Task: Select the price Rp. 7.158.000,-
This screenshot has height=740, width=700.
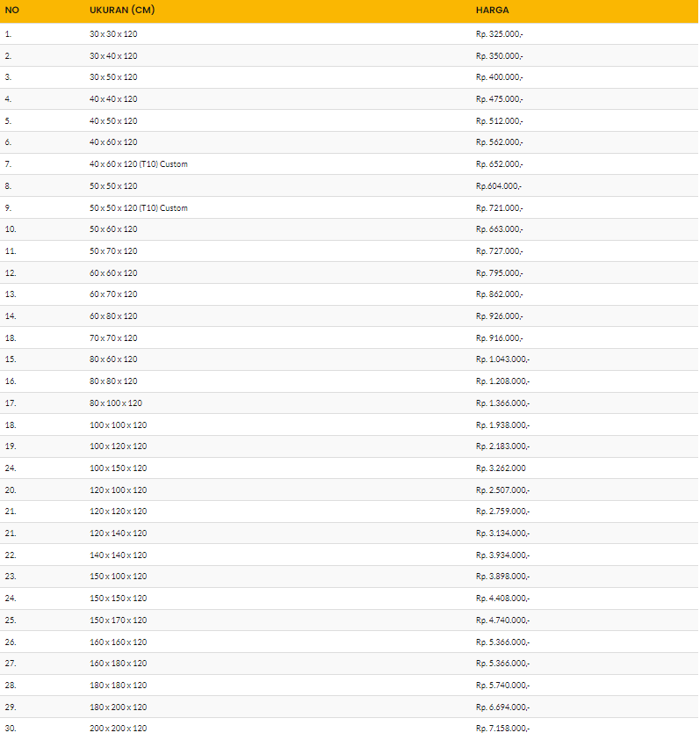Action: (502, 729)
